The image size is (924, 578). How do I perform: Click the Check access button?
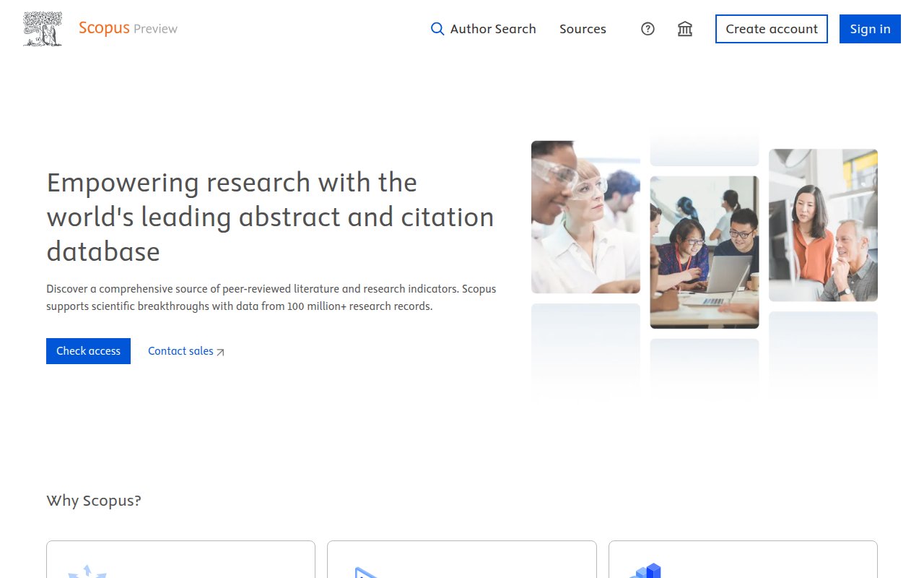88,351
